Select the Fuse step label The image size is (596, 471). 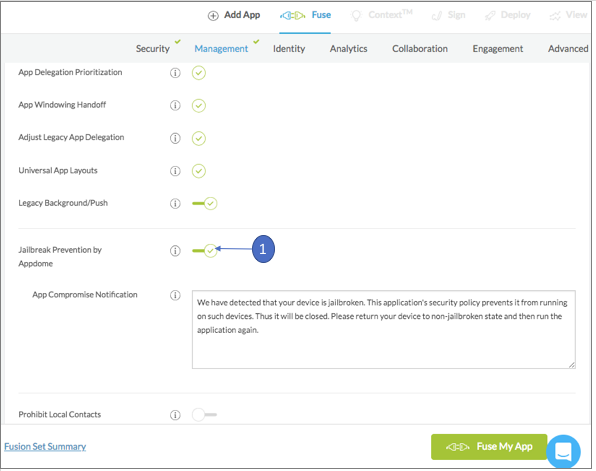321,15
